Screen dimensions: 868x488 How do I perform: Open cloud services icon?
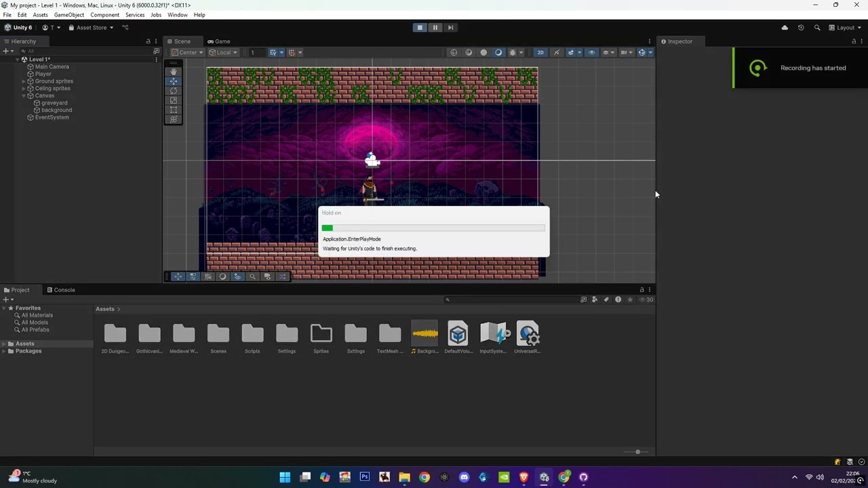[x=785, y=28]
